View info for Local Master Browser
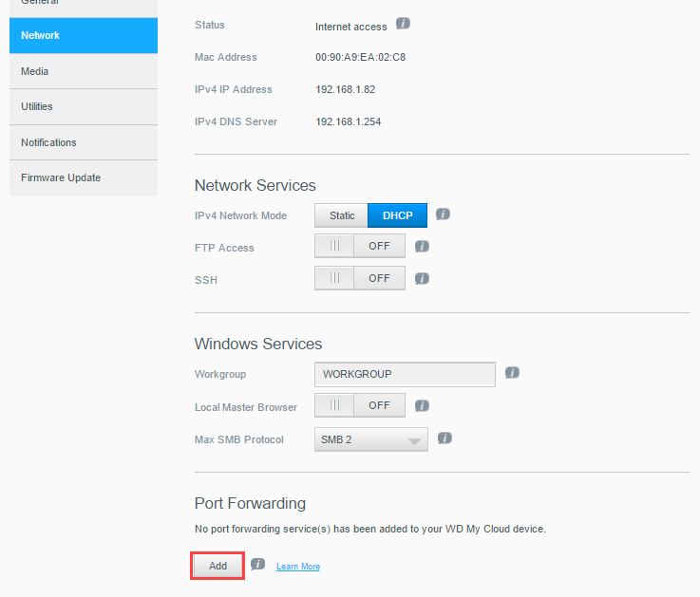700x597 pixels. pyautogui.click(x=422, y=406)
